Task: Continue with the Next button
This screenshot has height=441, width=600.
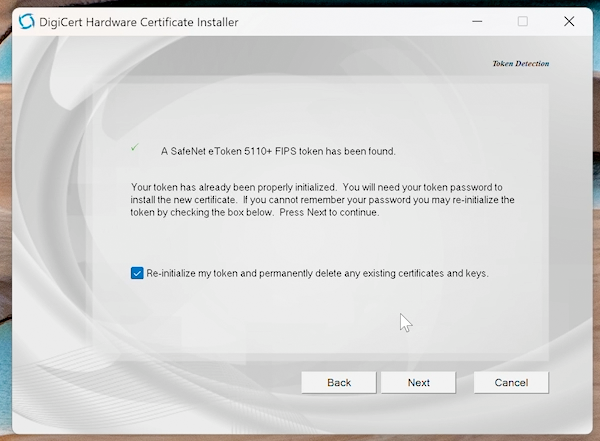Action: pos(419,383)
